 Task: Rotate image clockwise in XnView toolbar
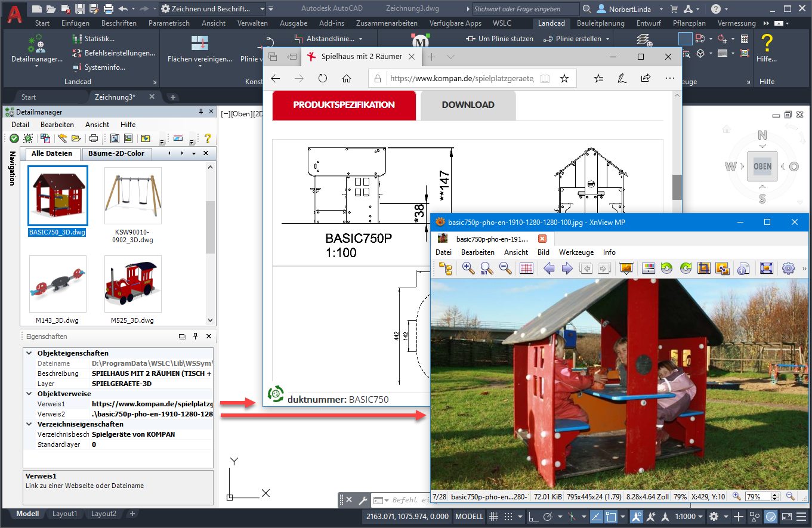(x=686, y=268)
